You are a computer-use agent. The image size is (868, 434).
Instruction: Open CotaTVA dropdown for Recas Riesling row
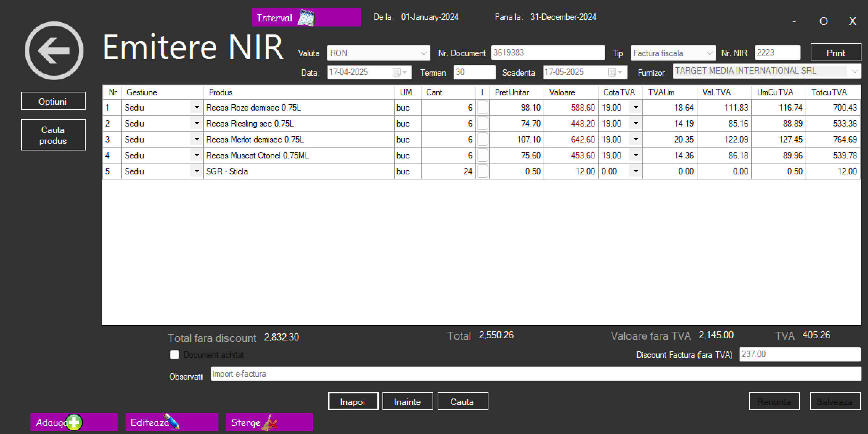pos(636,123)
